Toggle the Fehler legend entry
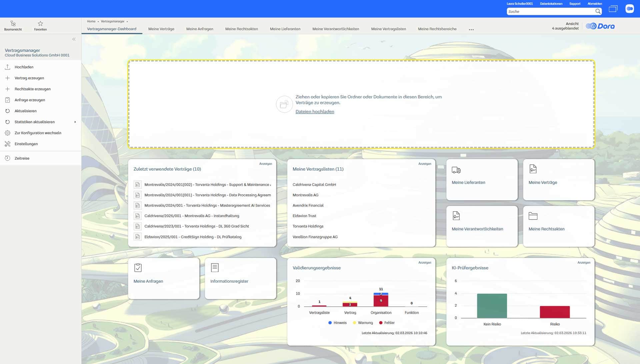 click(387, 323)
